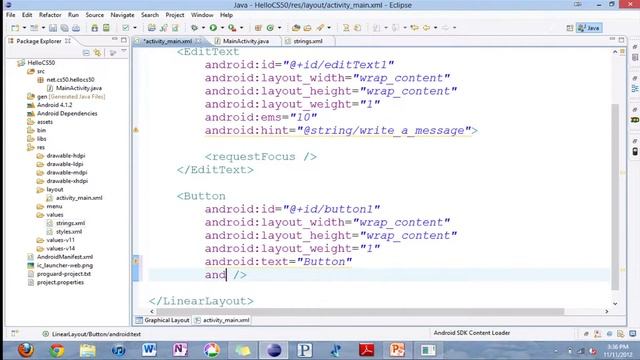Image resolution: width=640 pixels, height=360 pixels.
Task: Click Collapse All in Package Explorer
Action: (86, 53)
